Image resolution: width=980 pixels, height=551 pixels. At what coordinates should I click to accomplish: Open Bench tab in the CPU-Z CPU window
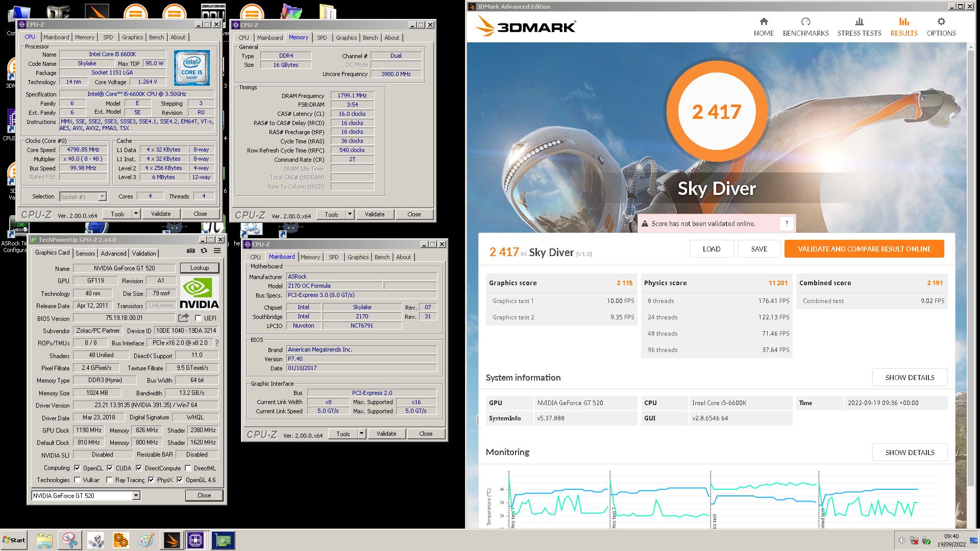(x=157, y=37)
